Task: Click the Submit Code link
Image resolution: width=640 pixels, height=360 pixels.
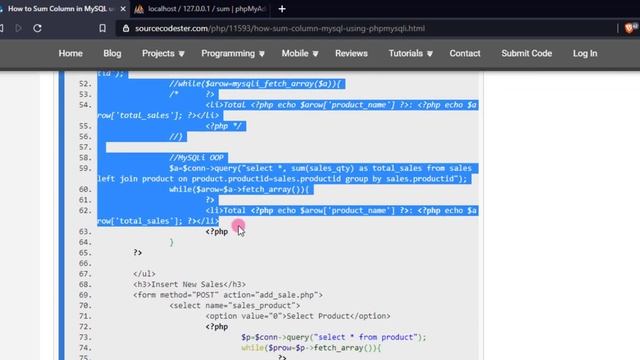Action: pos(527,53)
